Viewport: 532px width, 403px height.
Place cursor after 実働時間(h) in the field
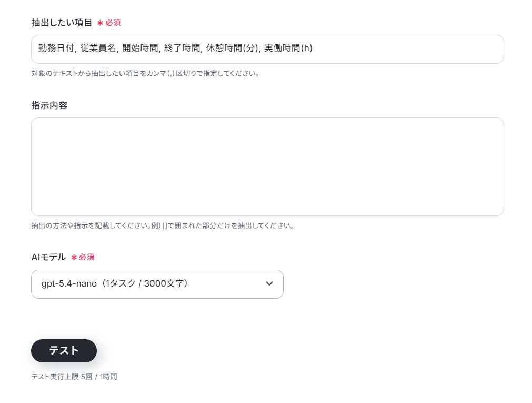click(313, 48)
